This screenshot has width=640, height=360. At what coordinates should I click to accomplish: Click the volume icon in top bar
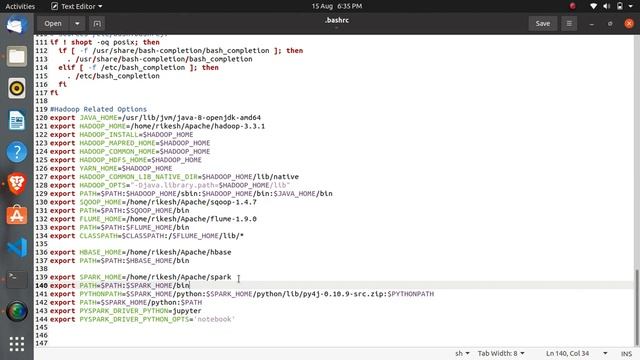[x=607, y=6]
